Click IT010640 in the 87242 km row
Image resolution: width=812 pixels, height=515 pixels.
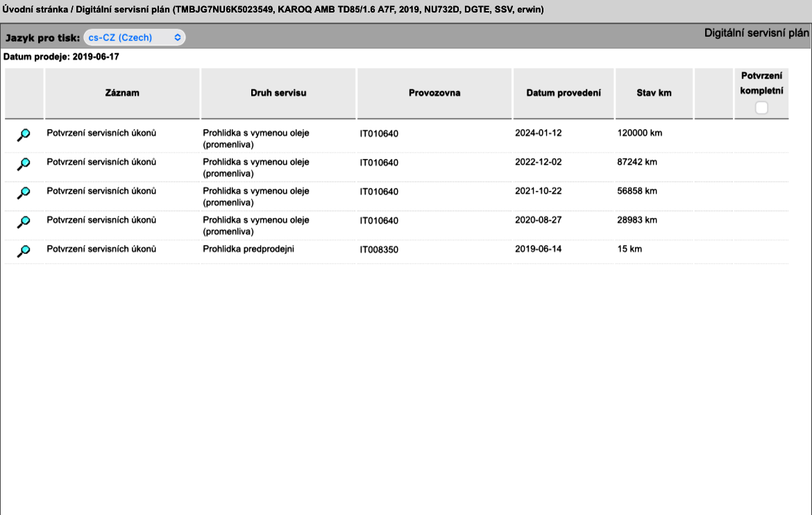(x=379, y=162)
